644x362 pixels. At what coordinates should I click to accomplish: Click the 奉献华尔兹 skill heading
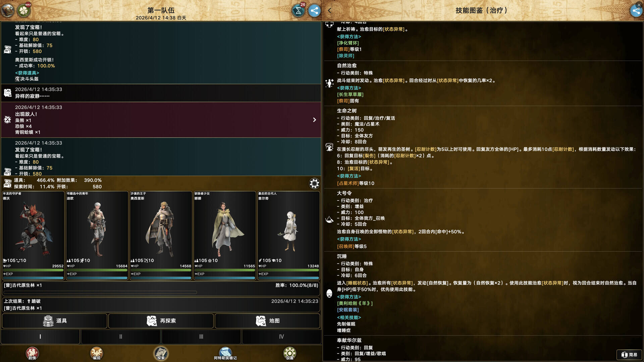[349, 341]
